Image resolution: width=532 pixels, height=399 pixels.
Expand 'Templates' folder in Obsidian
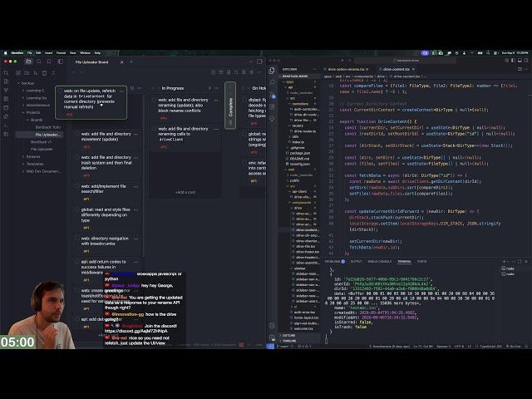coord(23,164)
